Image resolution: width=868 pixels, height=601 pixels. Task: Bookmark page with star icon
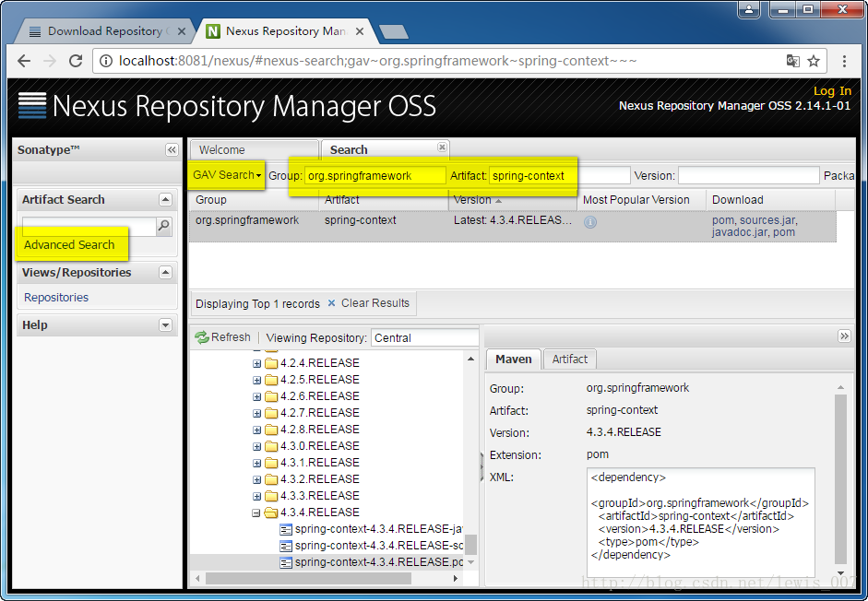coord(814,61)
